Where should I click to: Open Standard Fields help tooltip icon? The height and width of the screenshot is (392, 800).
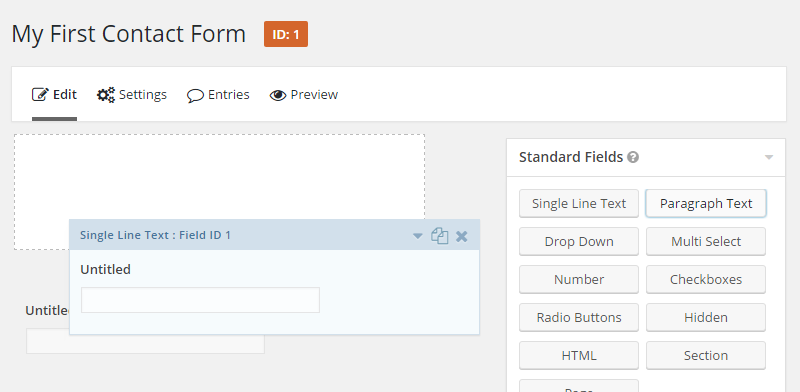coord(633,157)
